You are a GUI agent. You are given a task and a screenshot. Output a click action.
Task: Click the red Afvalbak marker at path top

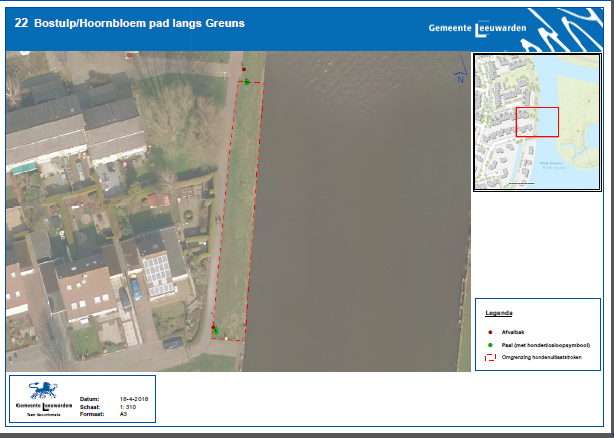tap(243, 69)
